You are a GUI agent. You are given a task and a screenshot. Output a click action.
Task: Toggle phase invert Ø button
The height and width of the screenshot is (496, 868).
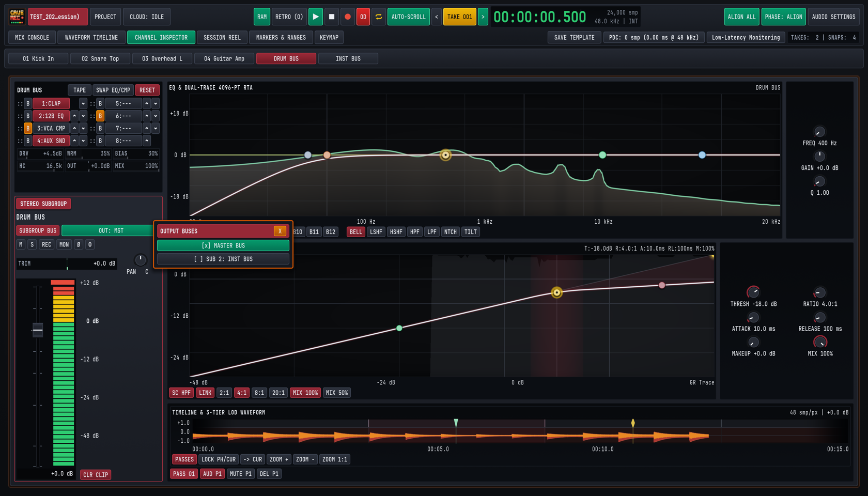click(79, 244)
